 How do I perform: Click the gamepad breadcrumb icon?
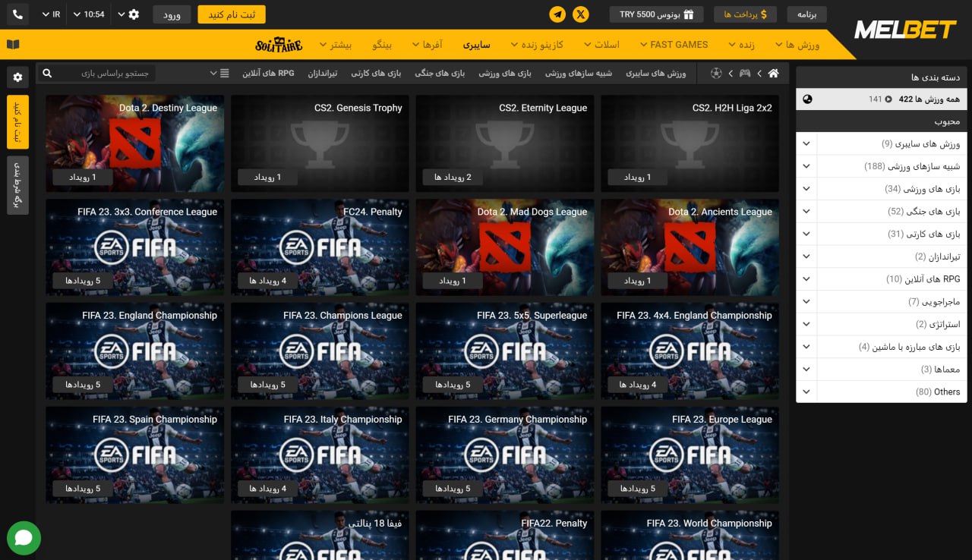(x=745, y=74)
